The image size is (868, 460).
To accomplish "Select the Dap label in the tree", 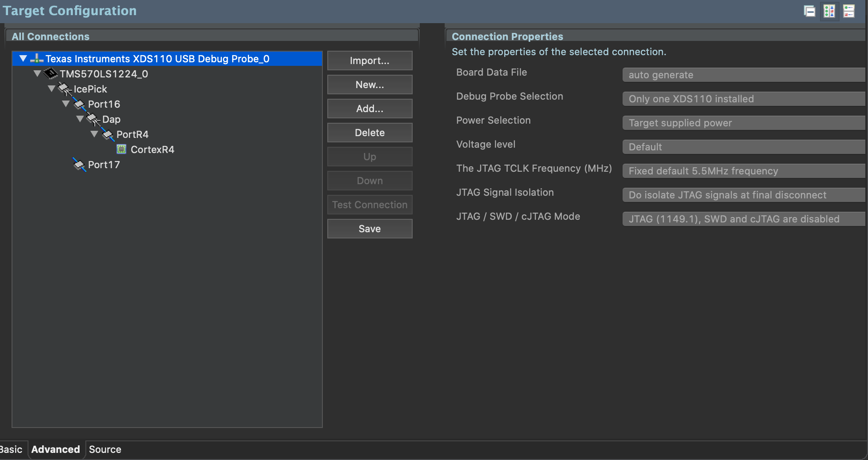I will 111,119.
